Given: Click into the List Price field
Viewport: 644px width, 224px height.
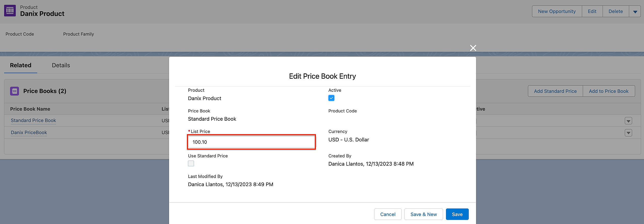Looking at the screenshot, I should 252,142.
